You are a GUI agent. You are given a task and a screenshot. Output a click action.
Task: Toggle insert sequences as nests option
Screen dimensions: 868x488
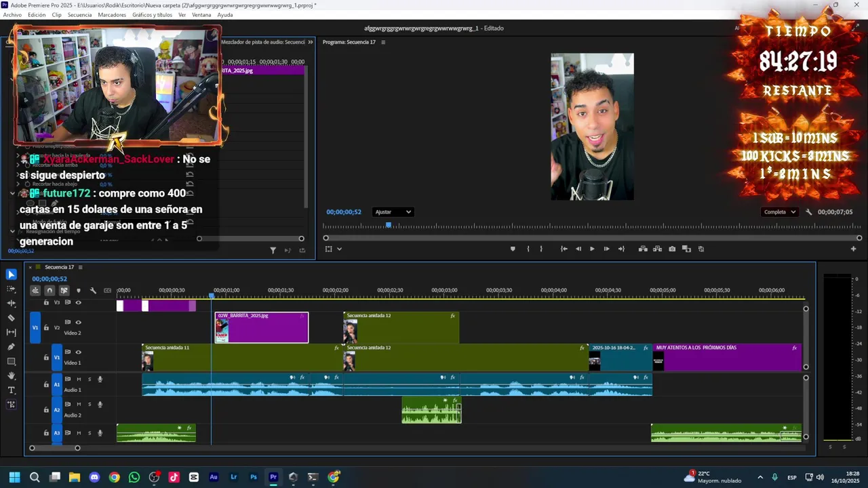35,291
